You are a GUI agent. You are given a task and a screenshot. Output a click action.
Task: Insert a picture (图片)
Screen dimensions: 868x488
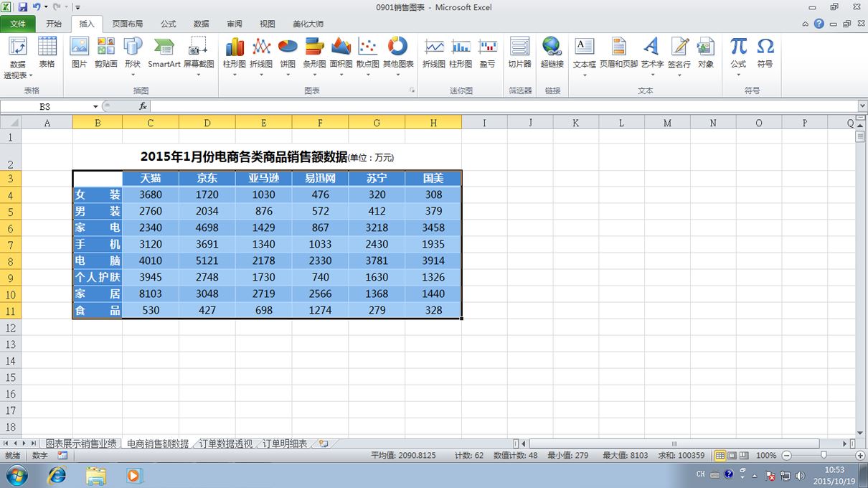click(79, 54)
